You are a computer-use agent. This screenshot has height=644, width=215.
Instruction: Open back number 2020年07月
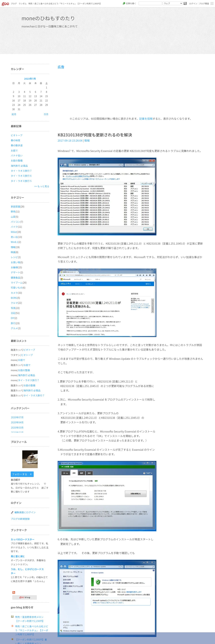click(x=17, y=417)
